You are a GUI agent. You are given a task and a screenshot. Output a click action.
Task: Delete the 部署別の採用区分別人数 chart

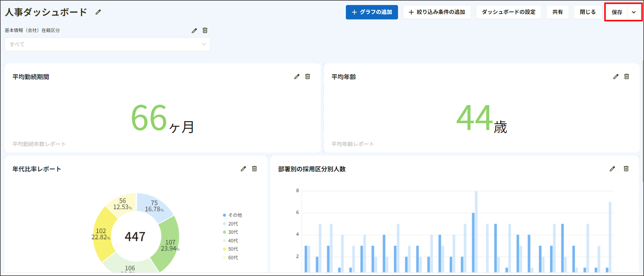626,169
